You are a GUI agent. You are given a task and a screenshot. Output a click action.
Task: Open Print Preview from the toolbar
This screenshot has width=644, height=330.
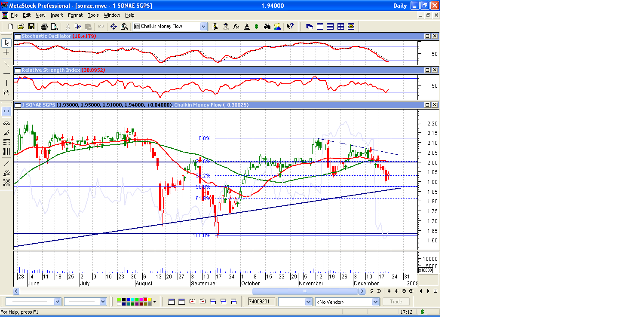(x=54, y=26)
